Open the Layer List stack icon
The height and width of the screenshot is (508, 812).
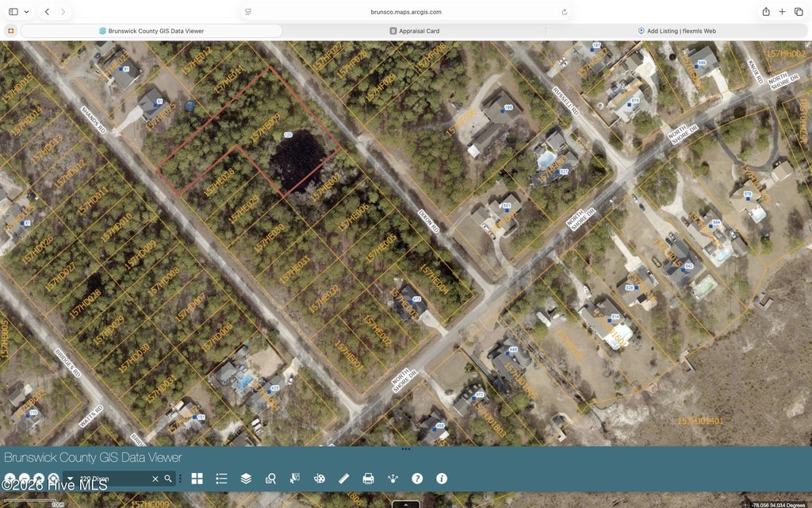click(x=246, y=479)
